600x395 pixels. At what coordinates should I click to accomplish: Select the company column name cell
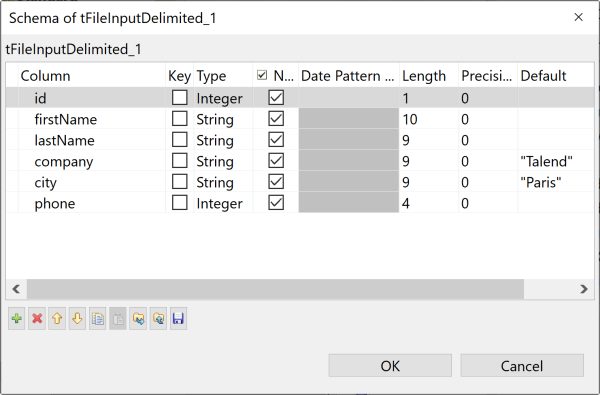(x=92, y=162)
